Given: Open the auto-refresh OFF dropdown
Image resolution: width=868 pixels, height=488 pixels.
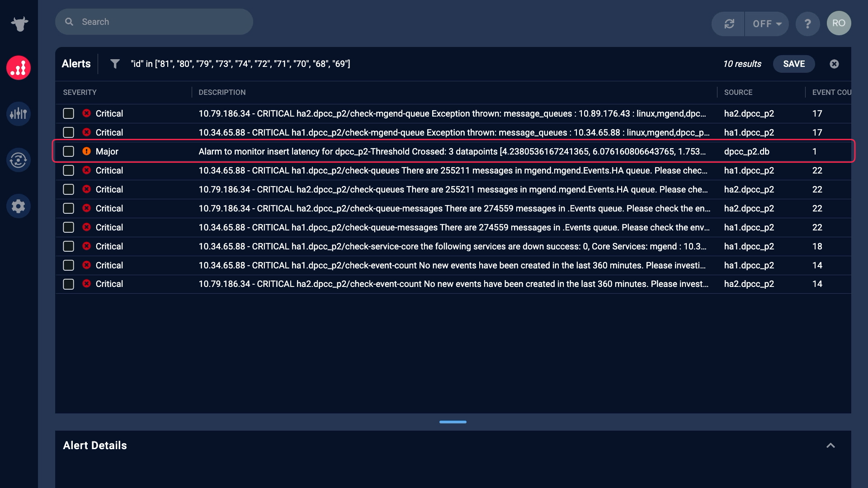Looking at the screenshot, I should point(767,23).
